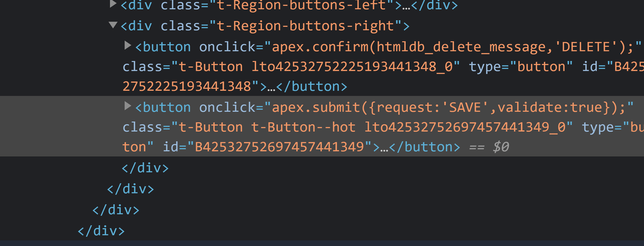Click the t-Region-buttons-right class attribute value
This screenshot has width=644, height=246.
point(305,26)
